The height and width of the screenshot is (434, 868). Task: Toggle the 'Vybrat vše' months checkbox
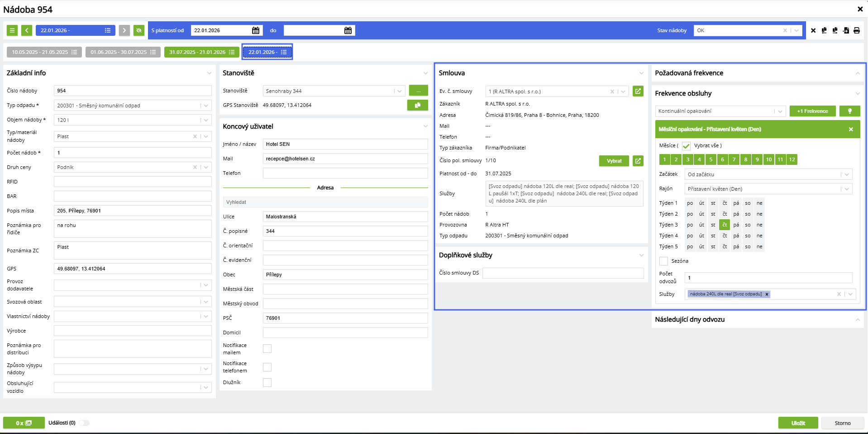686,146
